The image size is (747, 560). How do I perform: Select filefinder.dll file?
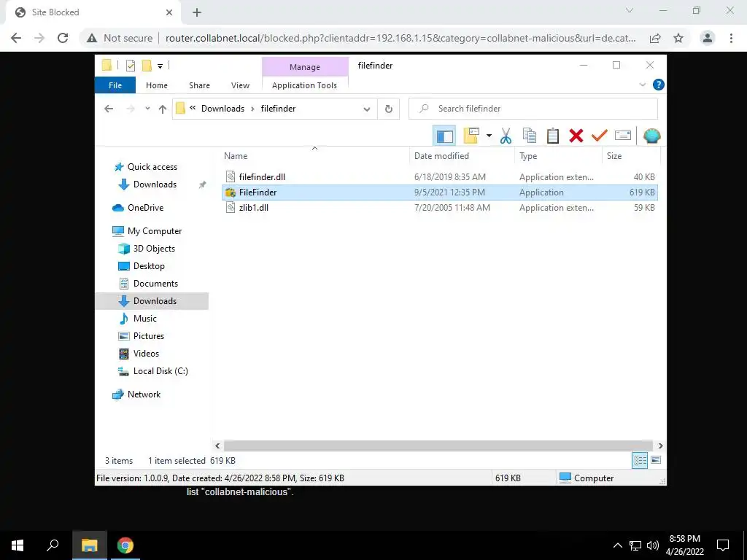tap(439, 177)
